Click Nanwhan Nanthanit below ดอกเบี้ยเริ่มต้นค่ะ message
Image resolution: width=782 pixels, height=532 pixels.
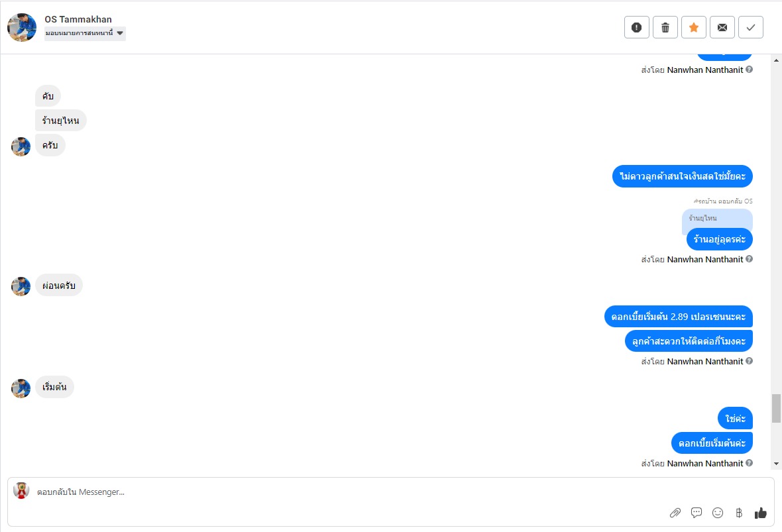[x=704, y=463]
